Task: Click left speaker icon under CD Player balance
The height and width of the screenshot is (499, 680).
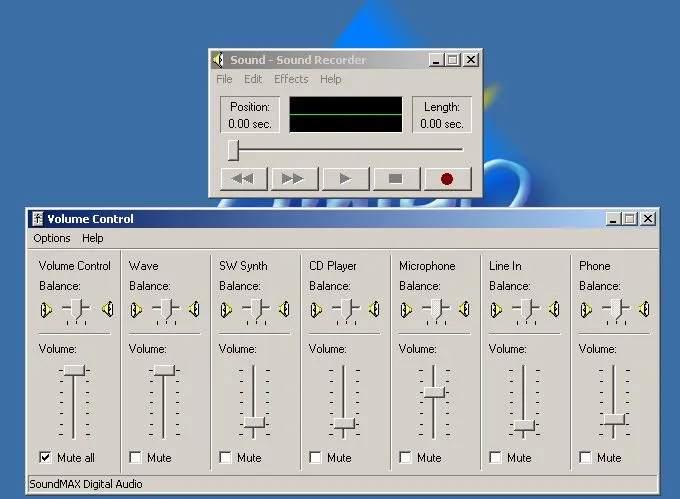Action: coord(316,310)
